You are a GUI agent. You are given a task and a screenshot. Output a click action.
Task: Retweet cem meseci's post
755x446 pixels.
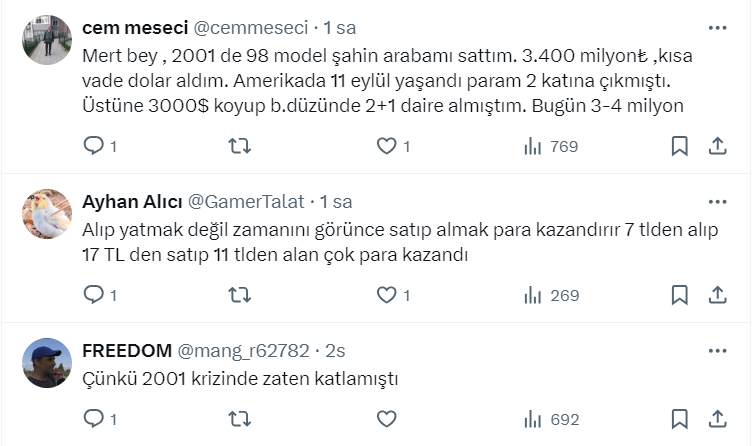click(x=240, y=146)
